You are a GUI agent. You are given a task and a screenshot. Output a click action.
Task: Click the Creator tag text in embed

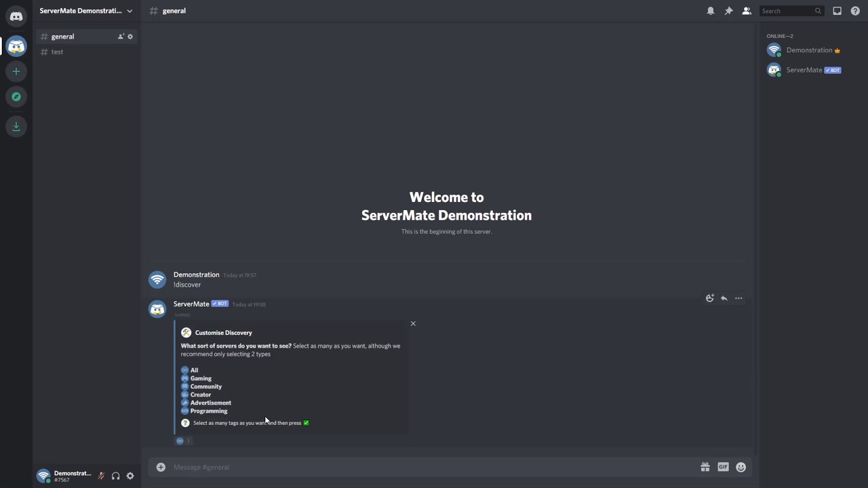click(201, 394)
